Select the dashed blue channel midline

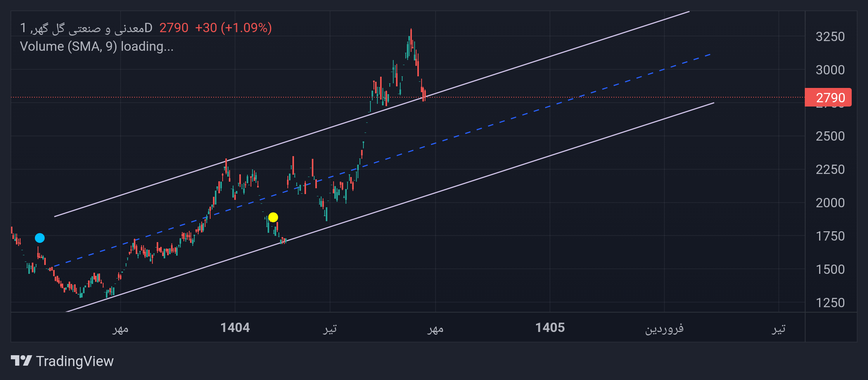[380, 160]
